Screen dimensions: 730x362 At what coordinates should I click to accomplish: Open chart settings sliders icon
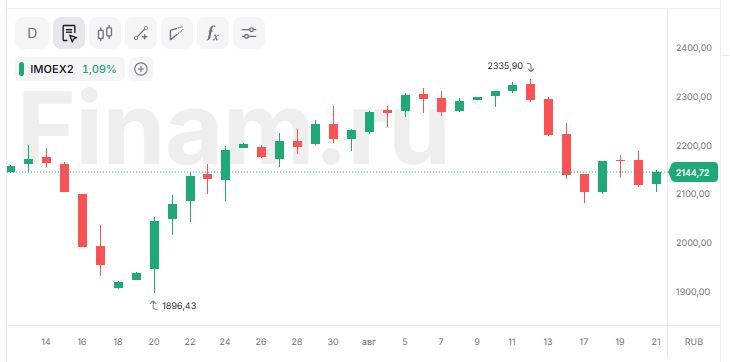pyautogui.click(x=249, y=33)
